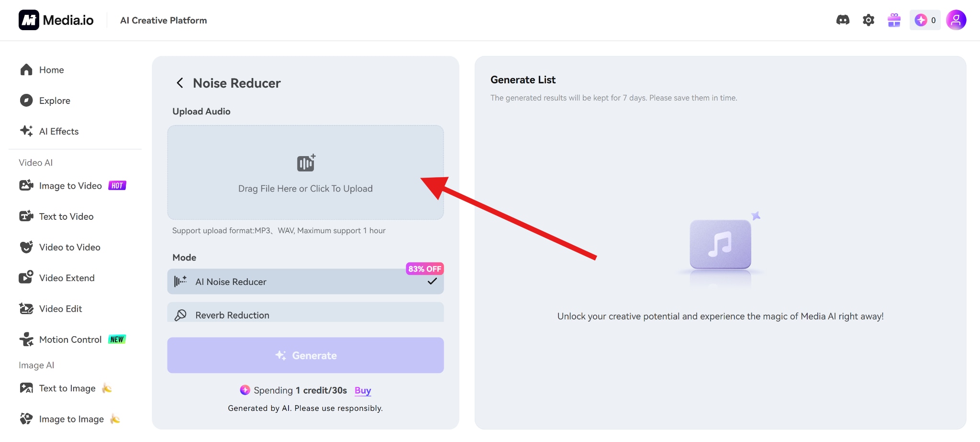This screenshot has width=980, height=442.
Task: Collapse the Video AI section
Action: tap(35, 162)
